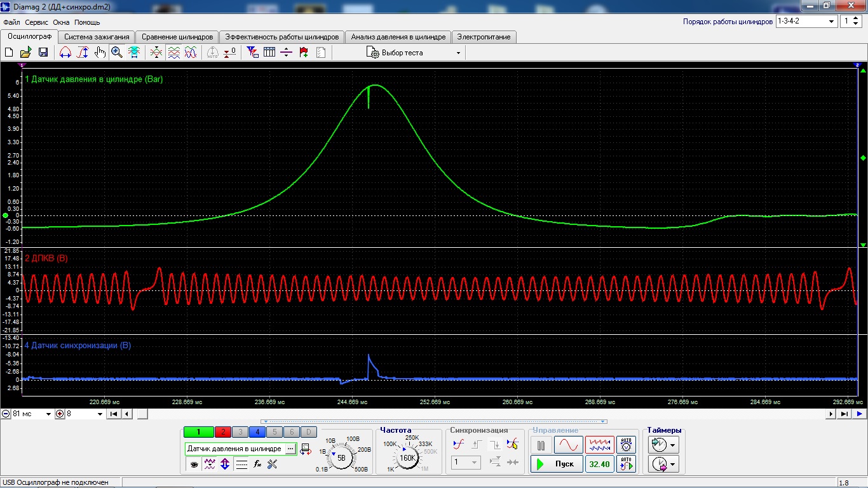Toggle channel visibility eye icon

[194, 464]
